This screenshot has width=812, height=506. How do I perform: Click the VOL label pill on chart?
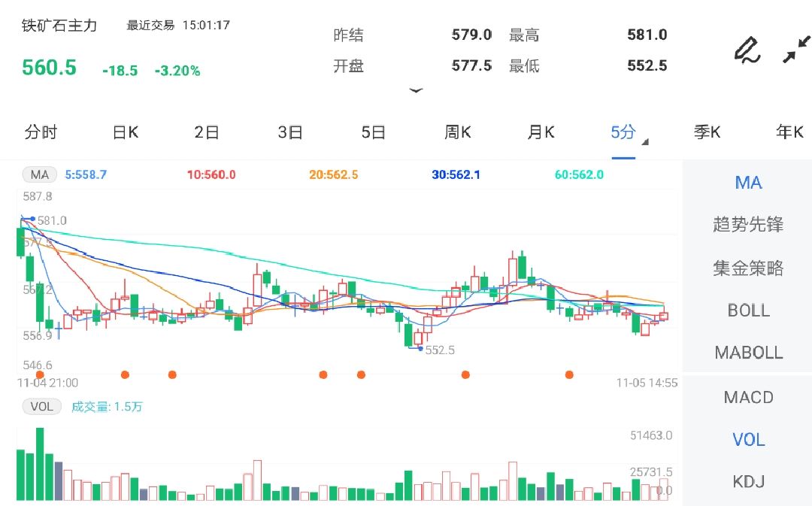(x=41, y=407)
